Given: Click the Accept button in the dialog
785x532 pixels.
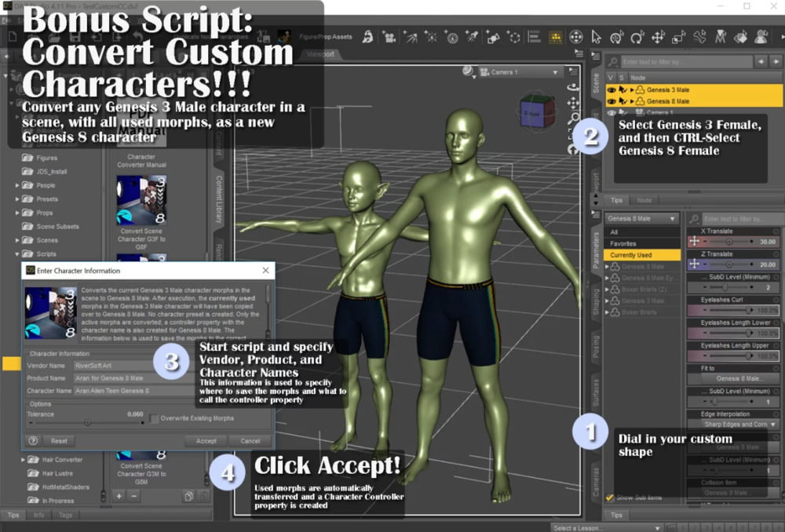Looking at the screenshot, I should [206, 441].
